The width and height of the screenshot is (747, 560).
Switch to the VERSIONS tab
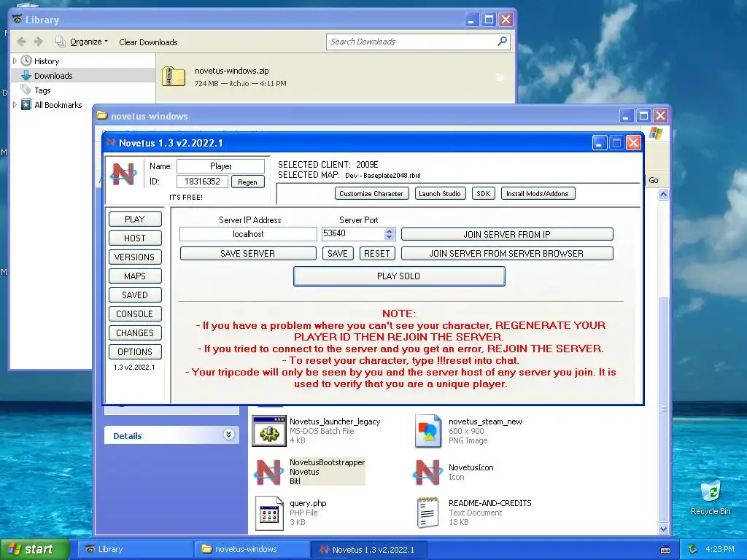[x=135, y=257]
